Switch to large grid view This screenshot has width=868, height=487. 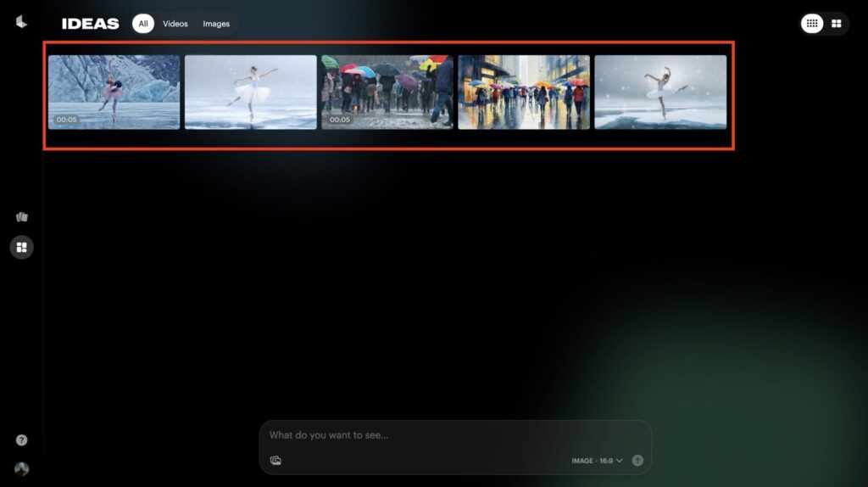pos(837,24)
